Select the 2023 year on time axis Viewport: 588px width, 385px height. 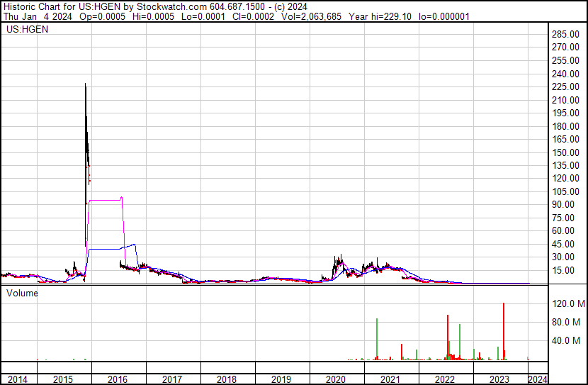point(499,379)
